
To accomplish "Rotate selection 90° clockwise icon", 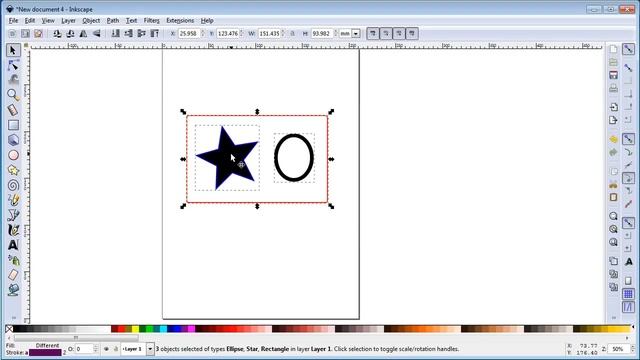I will click(x=70, y=33).
